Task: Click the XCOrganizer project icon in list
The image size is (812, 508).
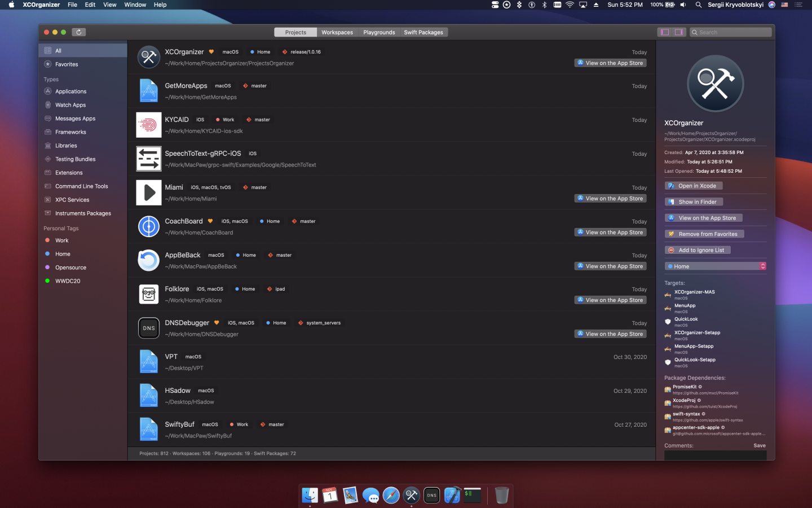Action: click(x=149, y=57)
